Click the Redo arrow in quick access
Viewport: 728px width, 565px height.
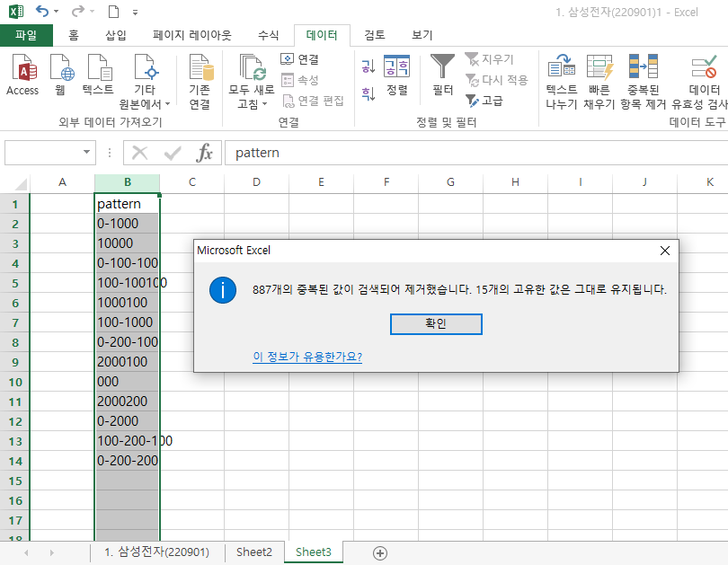pos(77,11)
